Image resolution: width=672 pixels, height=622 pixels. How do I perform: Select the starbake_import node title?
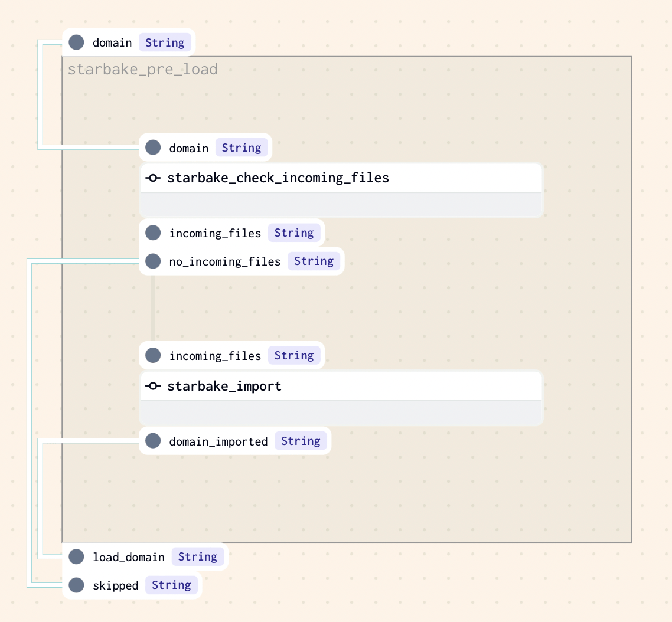tap(224, 386)
